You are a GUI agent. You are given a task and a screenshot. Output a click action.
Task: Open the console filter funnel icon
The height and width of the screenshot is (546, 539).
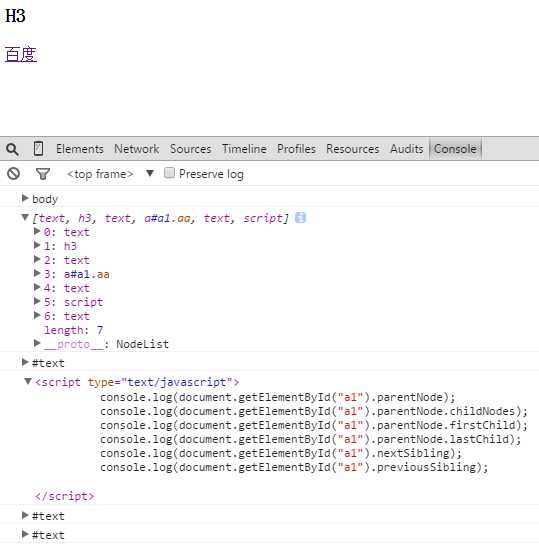tap(43, 173)
